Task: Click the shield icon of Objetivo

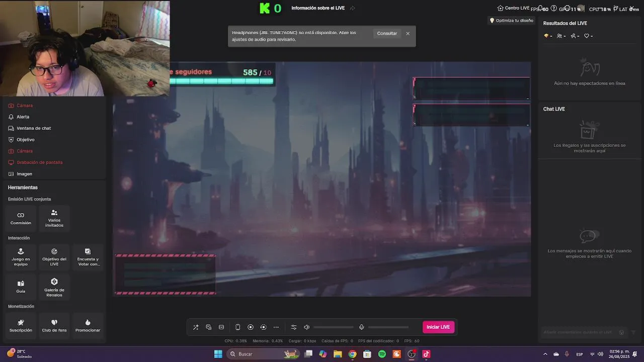Action: tap(11, 140)
